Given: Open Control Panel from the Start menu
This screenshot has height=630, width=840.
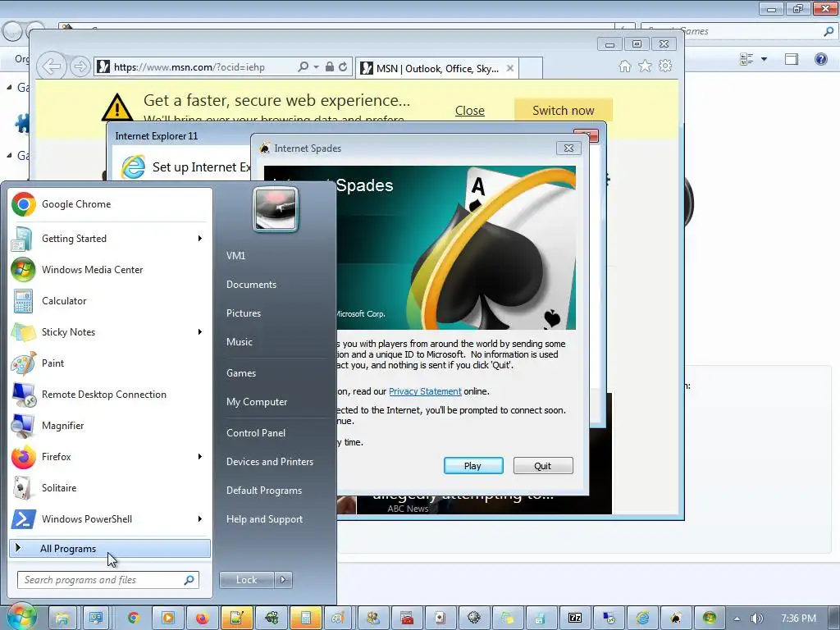Looking at the screenshot, I should coord(256,433).
